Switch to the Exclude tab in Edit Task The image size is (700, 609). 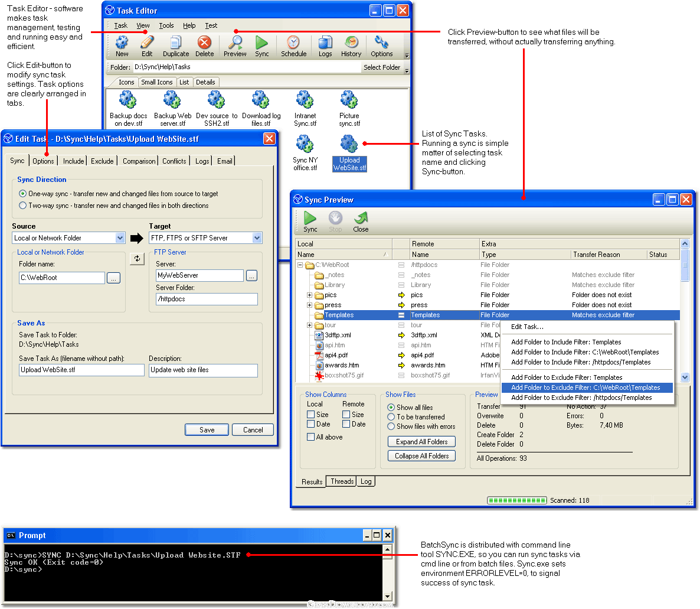(102, 161)
